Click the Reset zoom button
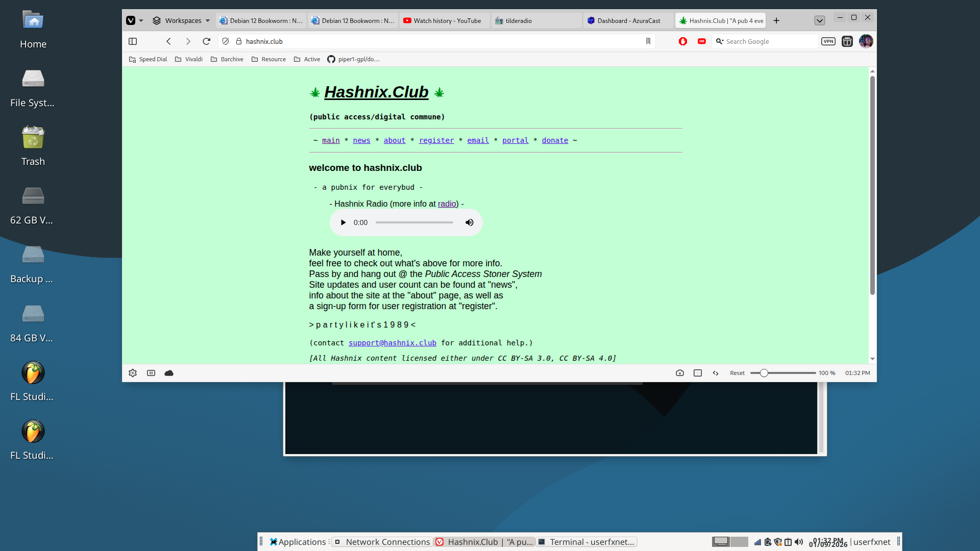 point(737,373)
